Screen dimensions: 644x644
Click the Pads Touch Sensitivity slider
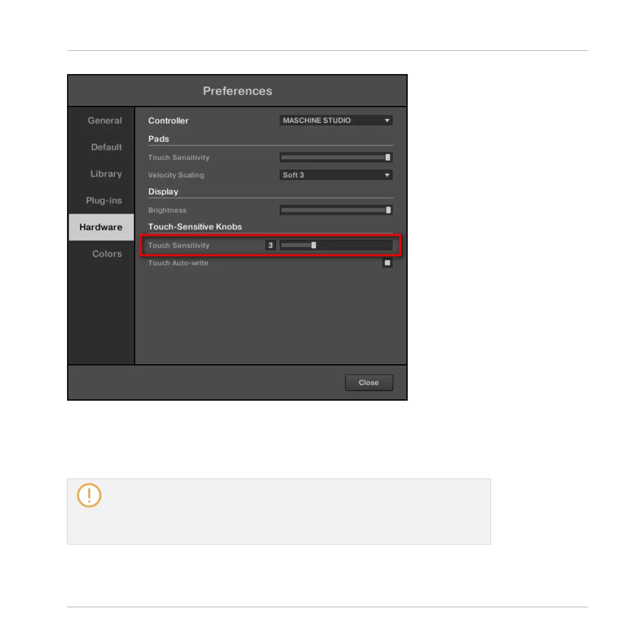(x=336, y=157)
